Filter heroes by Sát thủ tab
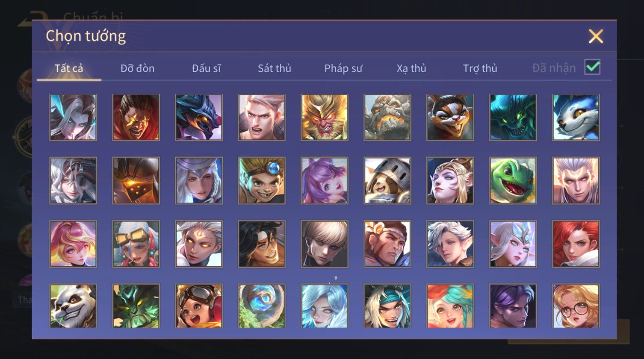The width and height of the screenshot is (644, 359). coord(275,68)
